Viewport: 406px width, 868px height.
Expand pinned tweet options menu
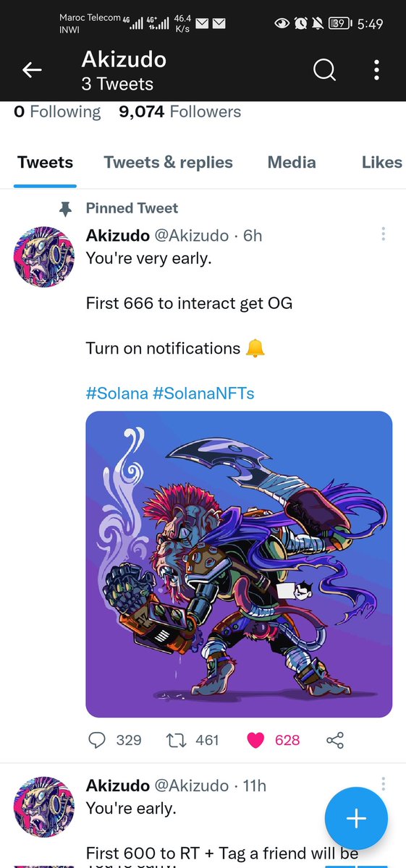383,234
